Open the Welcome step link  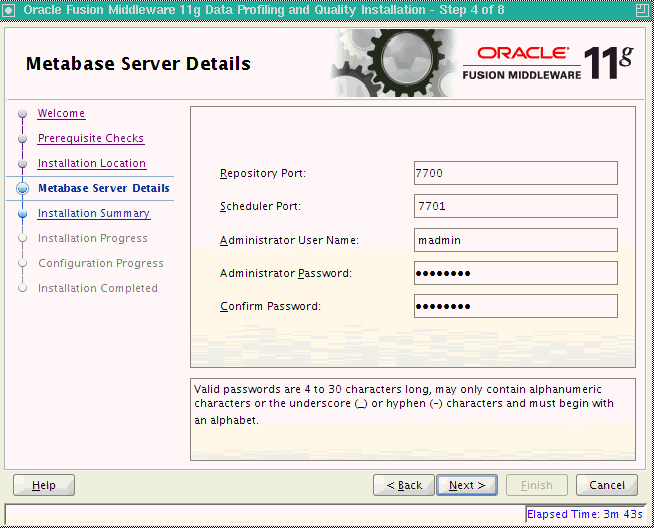point(61,113)
